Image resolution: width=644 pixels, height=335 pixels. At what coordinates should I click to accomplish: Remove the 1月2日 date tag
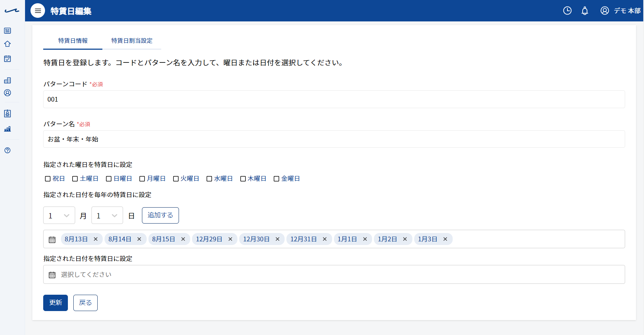[405, 239]
